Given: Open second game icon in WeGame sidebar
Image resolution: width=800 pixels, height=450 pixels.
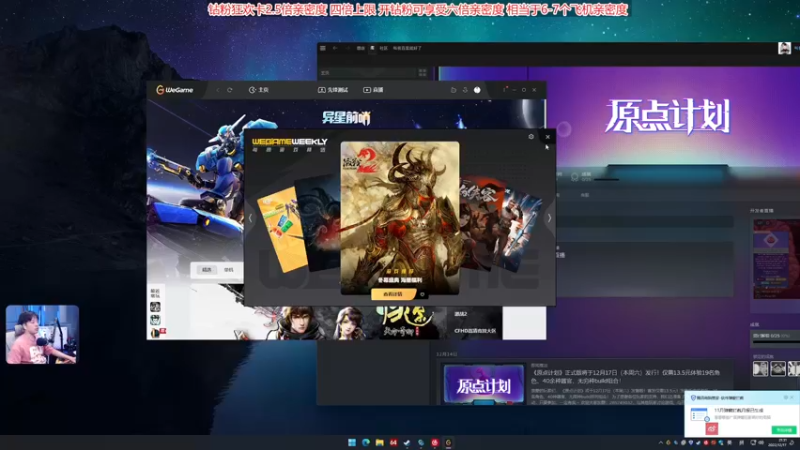Looking at the screenshot, I should pyautogui.click(x=155, y=320).
